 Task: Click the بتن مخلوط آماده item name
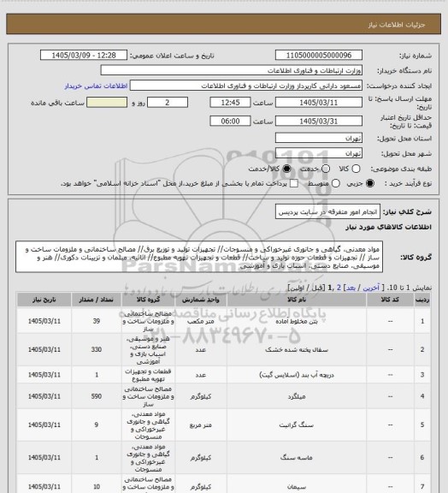(297, 321)
